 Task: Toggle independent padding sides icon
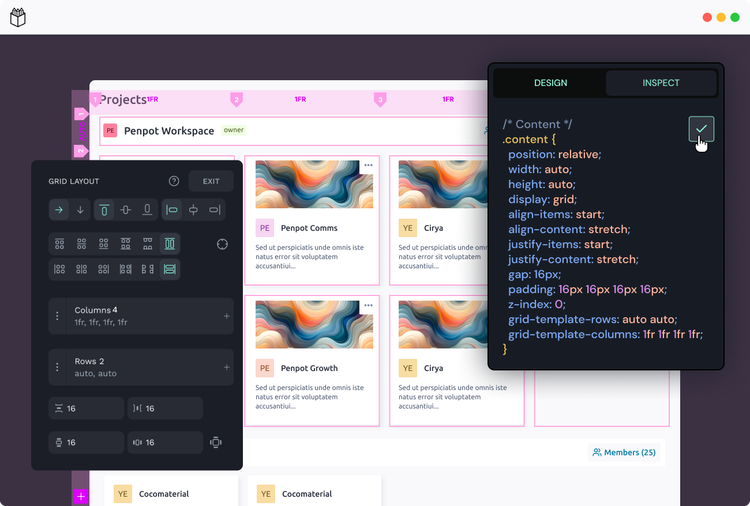click(x=216, y=442)
